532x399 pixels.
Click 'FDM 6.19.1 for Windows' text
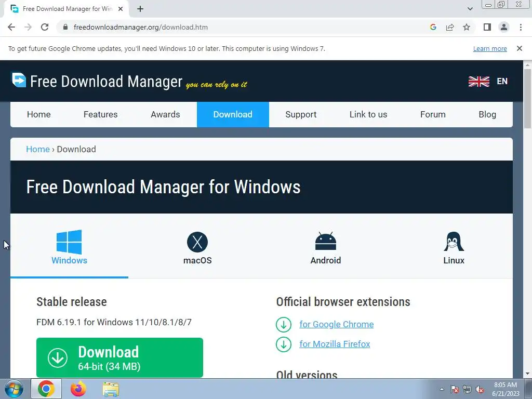click(x=114, y=322)
